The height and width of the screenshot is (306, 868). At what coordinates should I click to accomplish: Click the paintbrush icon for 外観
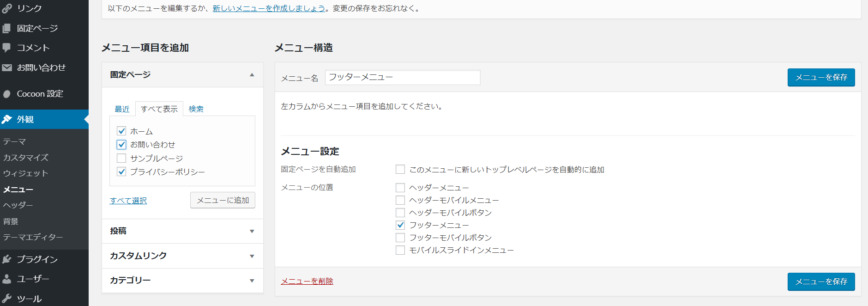tap(7, 119)
